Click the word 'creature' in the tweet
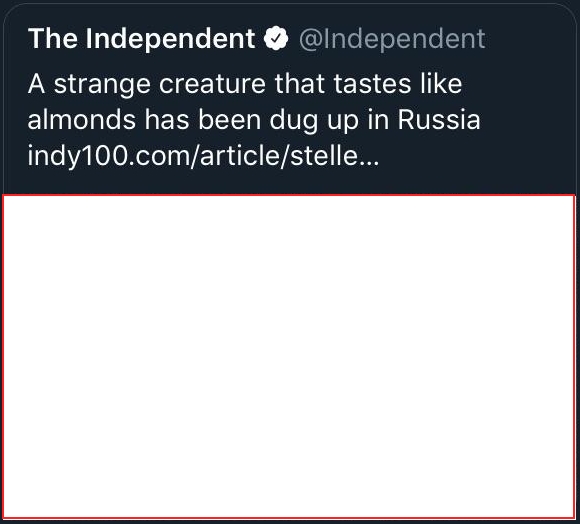The height and width of the screenshot is (524, 580). (212, 84)
